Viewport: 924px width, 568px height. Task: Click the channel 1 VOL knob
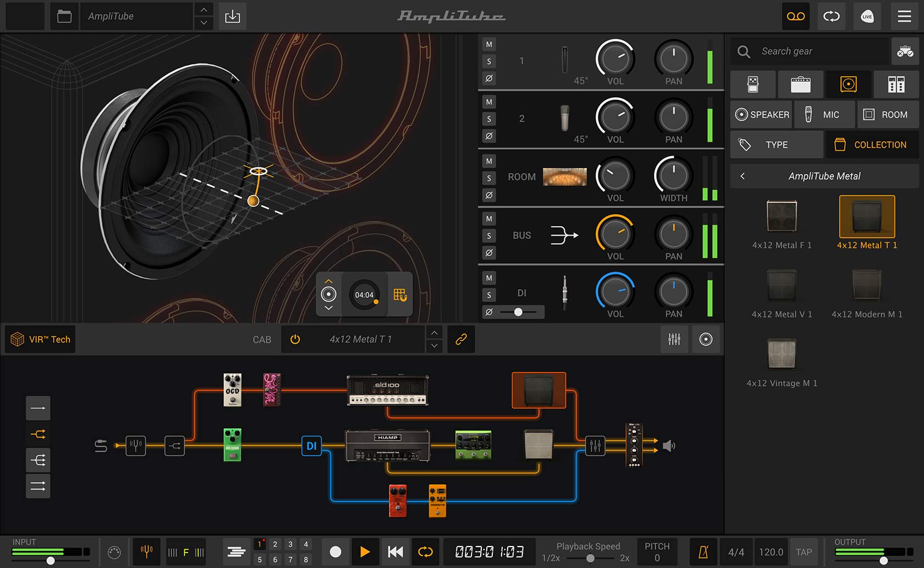click(x=615, y=58)
